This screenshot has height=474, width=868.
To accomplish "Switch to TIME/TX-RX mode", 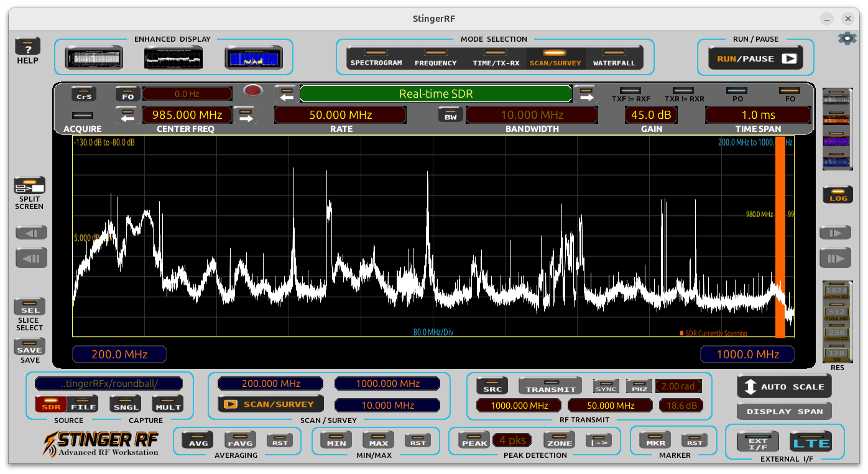I will (496, 58).
